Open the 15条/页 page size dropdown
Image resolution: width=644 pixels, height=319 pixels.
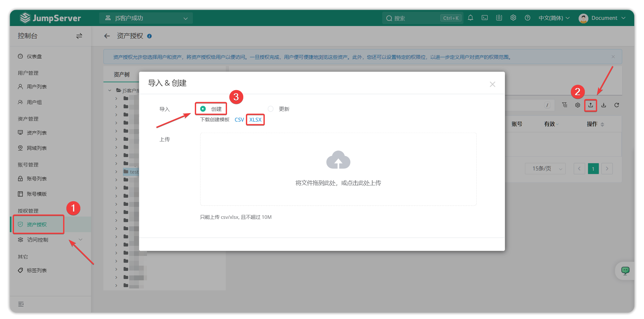point(545,168)
